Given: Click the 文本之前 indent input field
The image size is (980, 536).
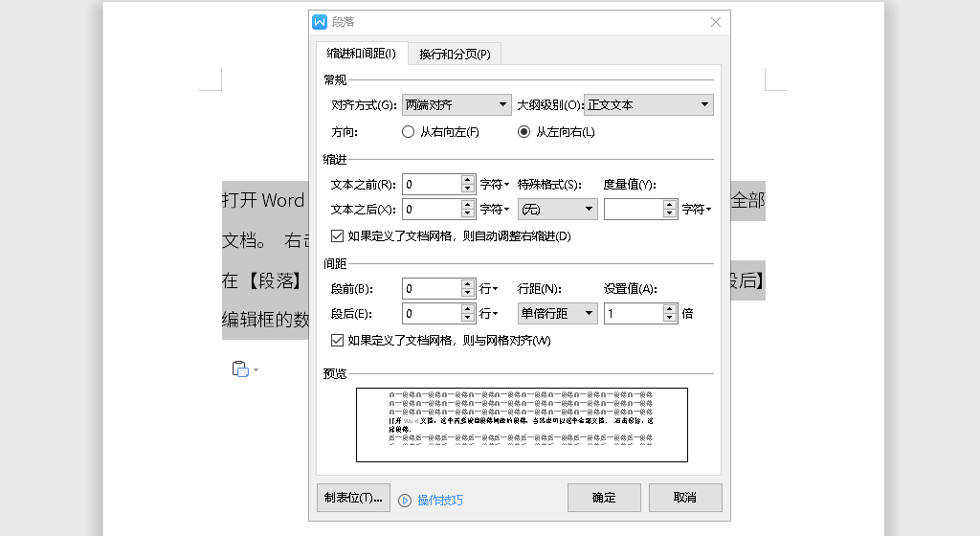Looking at the screenshot, I should 432,185.
